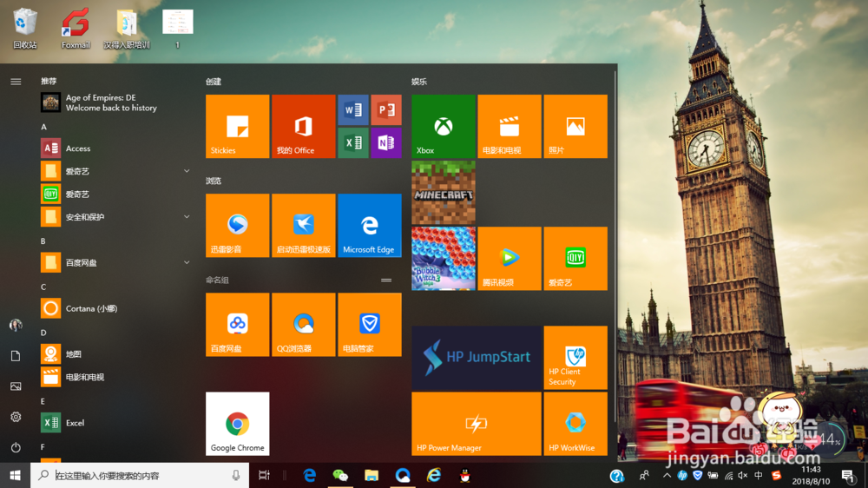The image size is (868, 488).
Task: Show hidden system tray icons
Action: 667,475
